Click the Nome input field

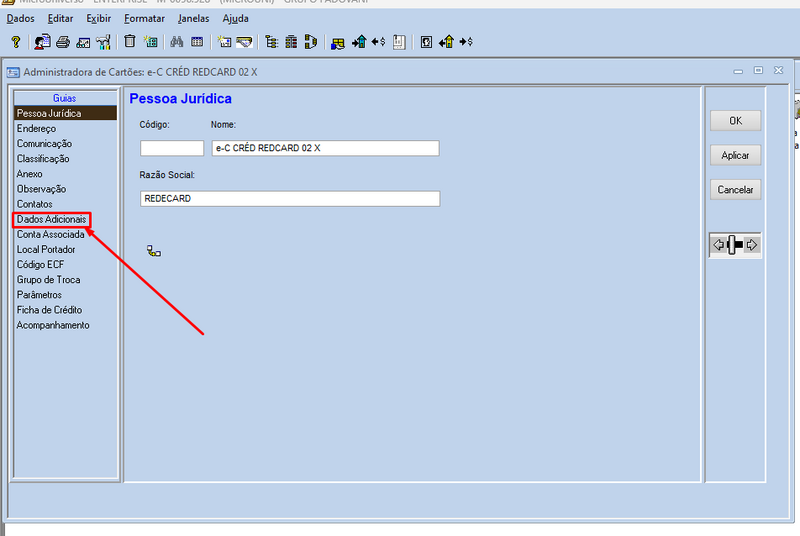point(326,148)
